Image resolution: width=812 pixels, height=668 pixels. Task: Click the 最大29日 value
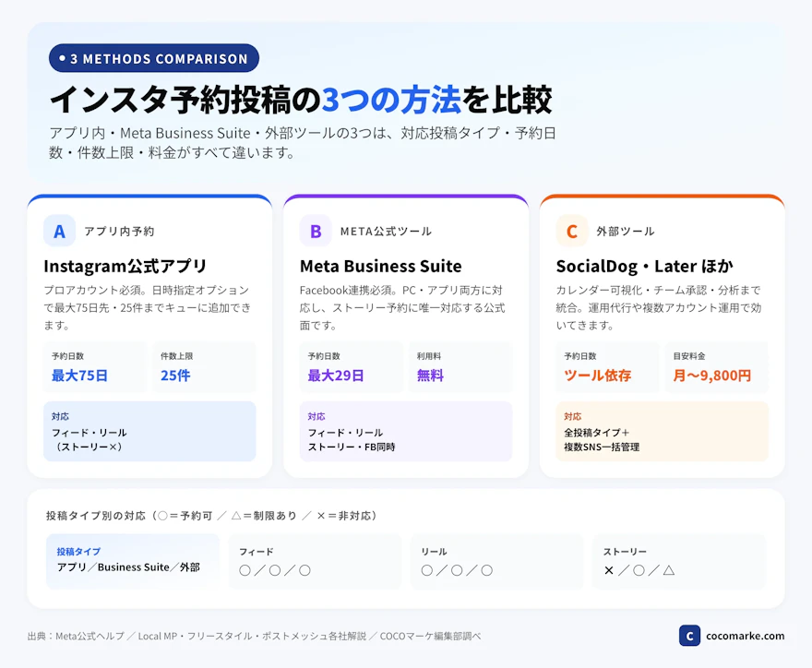pos(336,376)
